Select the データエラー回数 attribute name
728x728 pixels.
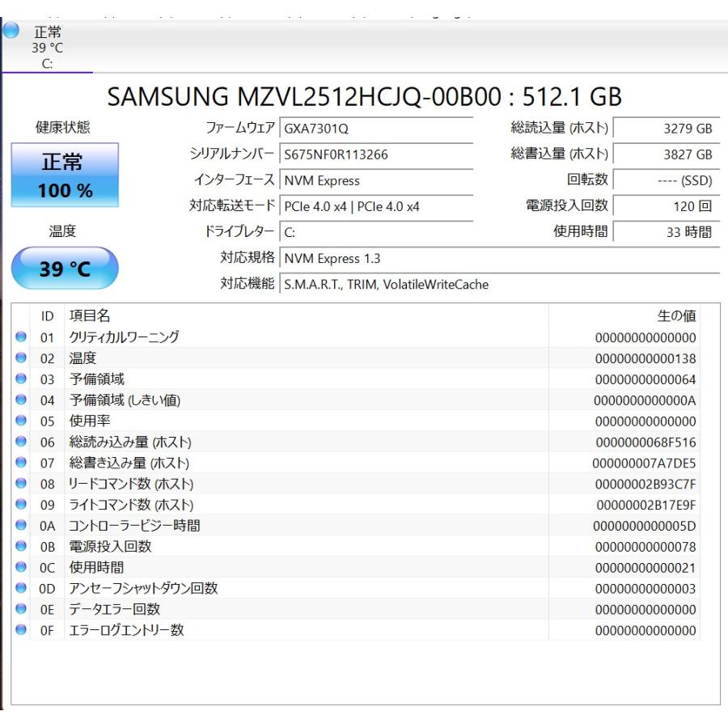click(x=115, y=608)
